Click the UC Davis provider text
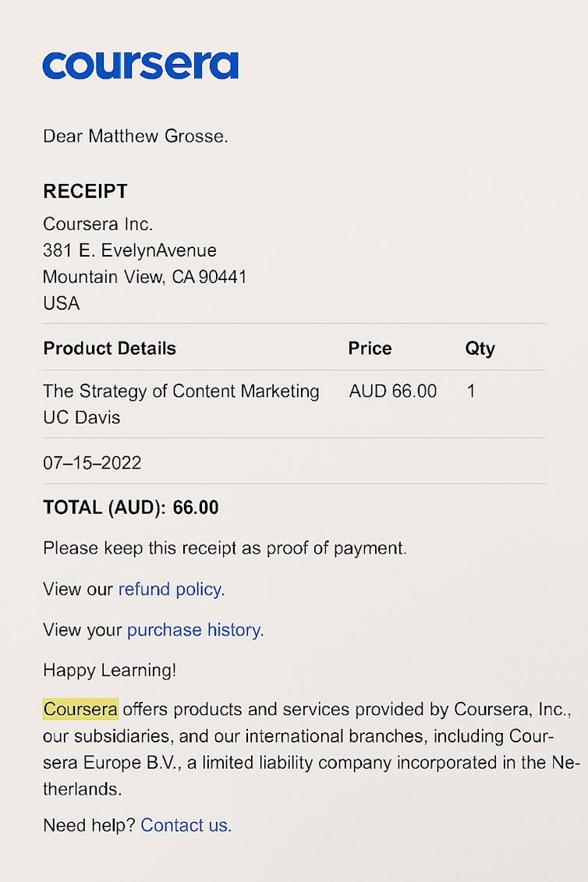This screenshot has width=588, height=882. pos(82,418)
